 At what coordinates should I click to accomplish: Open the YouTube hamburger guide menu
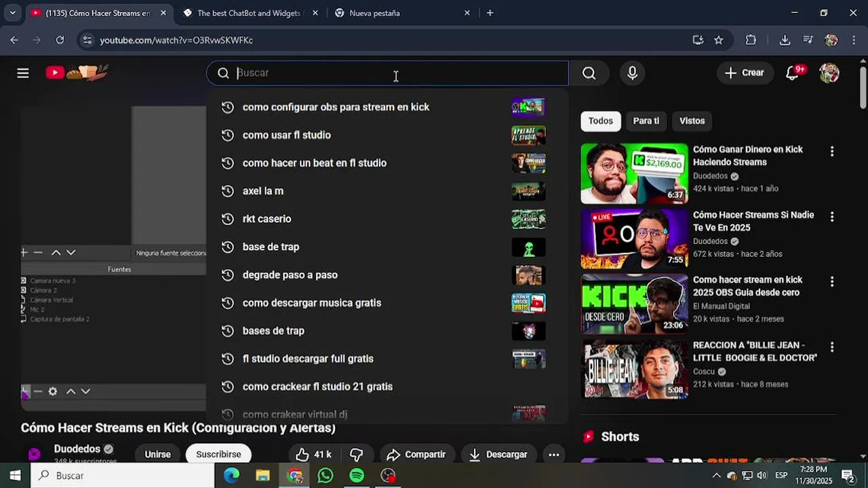(x=23, y=73)
